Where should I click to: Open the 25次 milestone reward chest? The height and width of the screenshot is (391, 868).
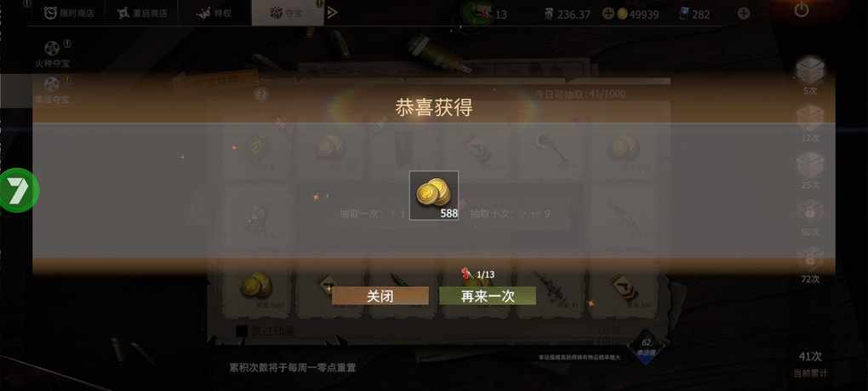(810, 170)
